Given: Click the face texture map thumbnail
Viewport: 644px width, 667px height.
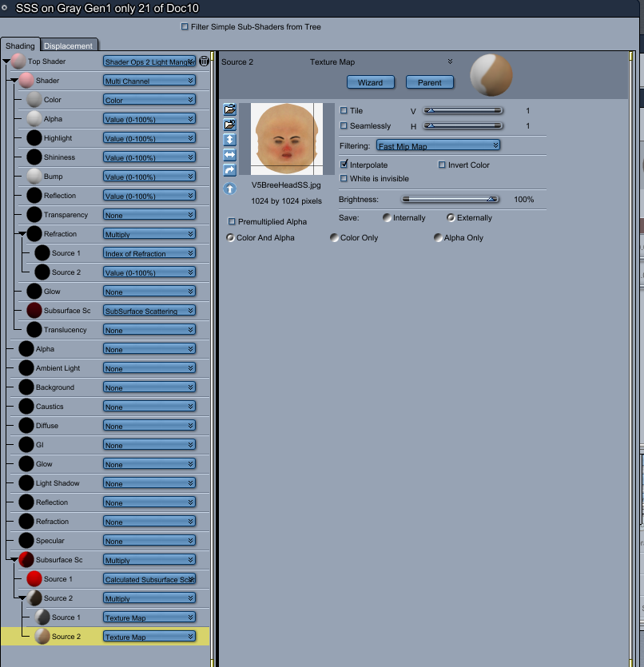Looking at the screenshot, I should pos(287,139).
